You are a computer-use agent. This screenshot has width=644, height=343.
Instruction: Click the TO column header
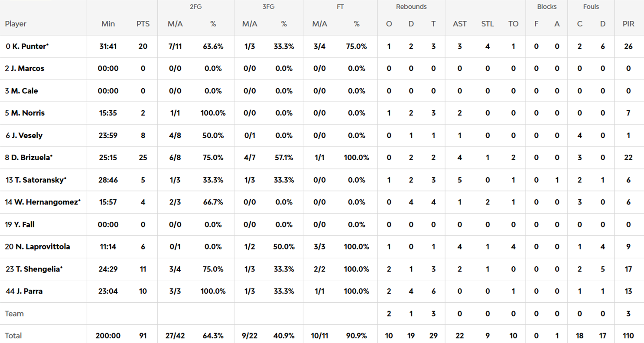click(x=514, y=24)
